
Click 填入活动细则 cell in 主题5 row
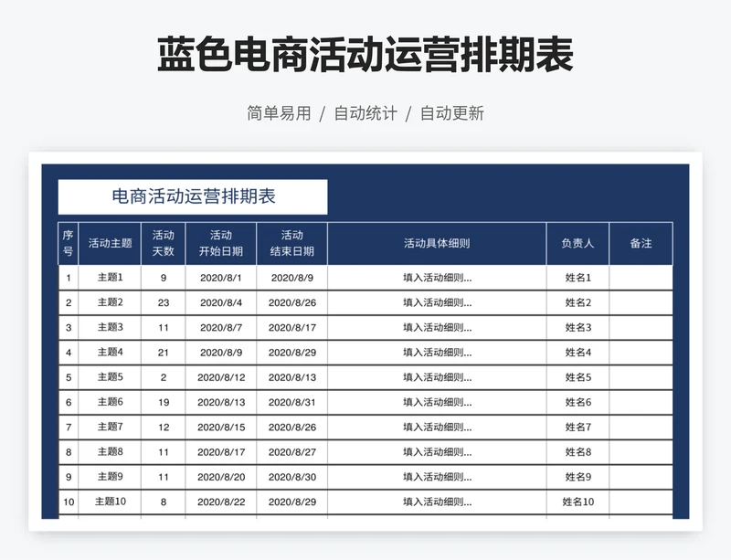(x=437, y=377)
